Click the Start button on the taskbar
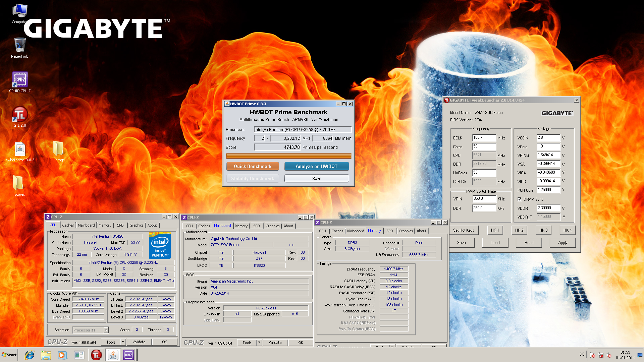This screenshot has height=362, width=644. [x=9, y=355]
